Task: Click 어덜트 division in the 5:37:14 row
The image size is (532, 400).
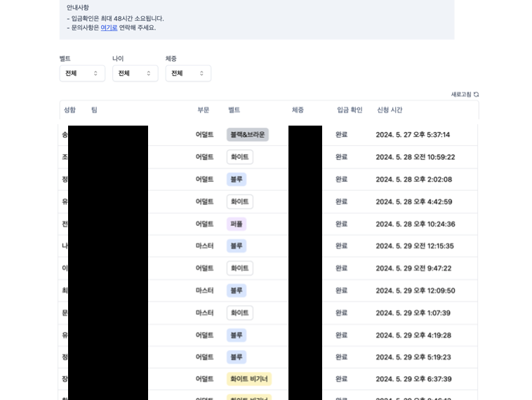Action: click(x=205, y=135)
